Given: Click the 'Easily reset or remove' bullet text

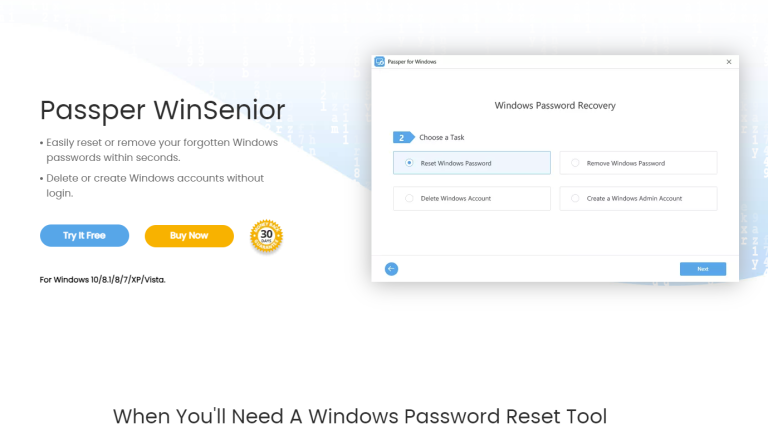Looking at the screenshot, I should click(x=159, y=150).
